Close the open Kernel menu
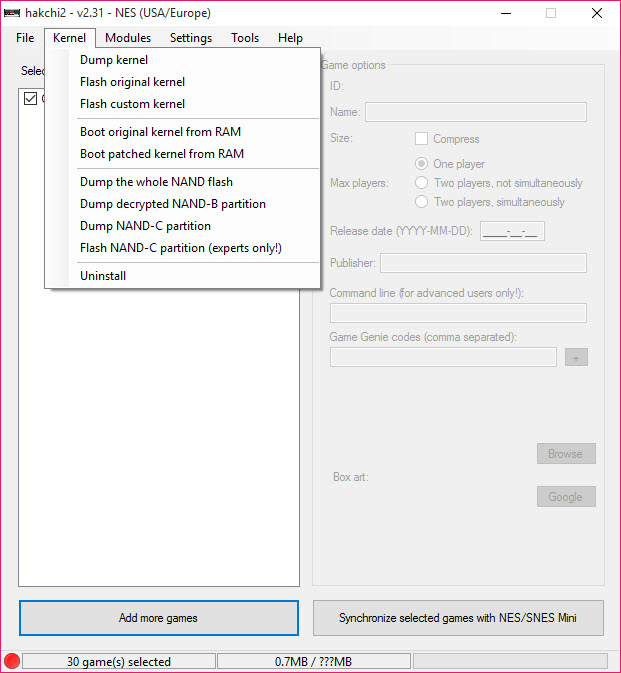 coord(70,38)
